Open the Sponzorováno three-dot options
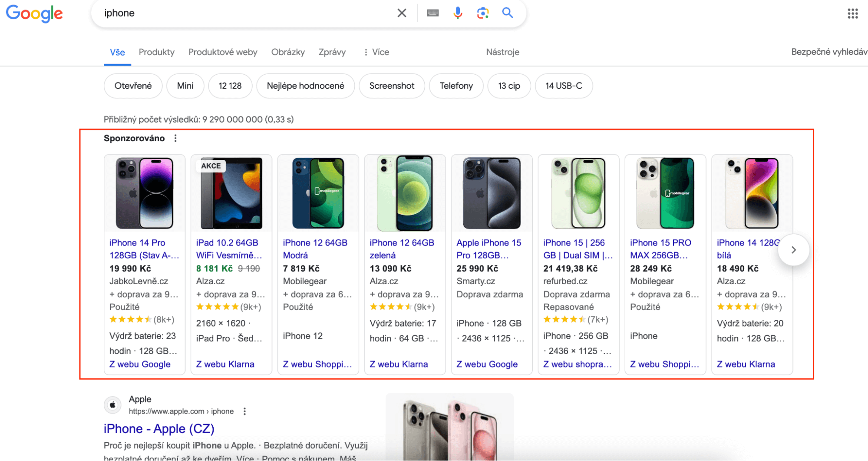The width and height of the screenshot is (868, 461). pyautogui.click(x=175, y=138)
